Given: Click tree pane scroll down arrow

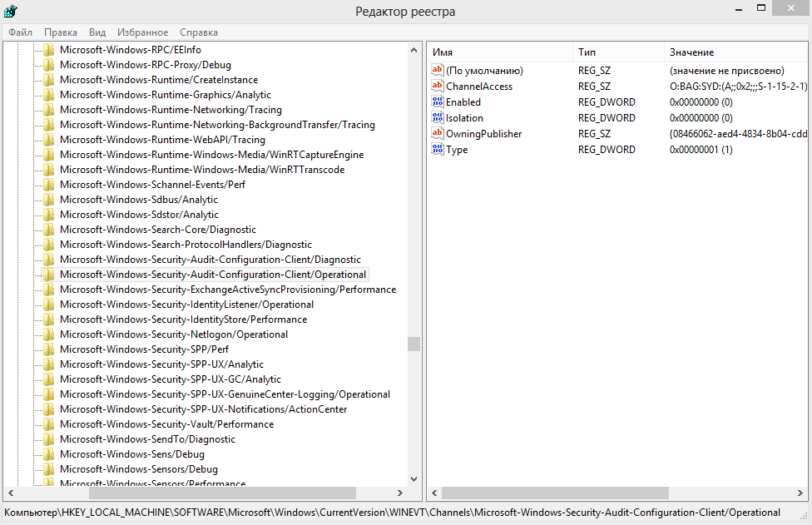Looking at the screenshot, I should tap(413, 479).
